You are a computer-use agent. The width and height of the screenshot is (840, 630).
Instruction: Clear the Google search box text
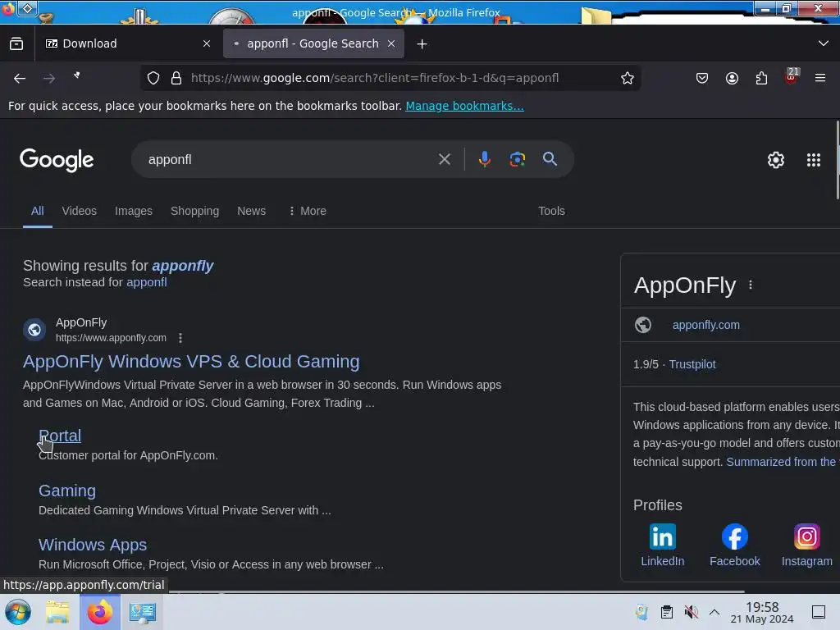point(444,159)
